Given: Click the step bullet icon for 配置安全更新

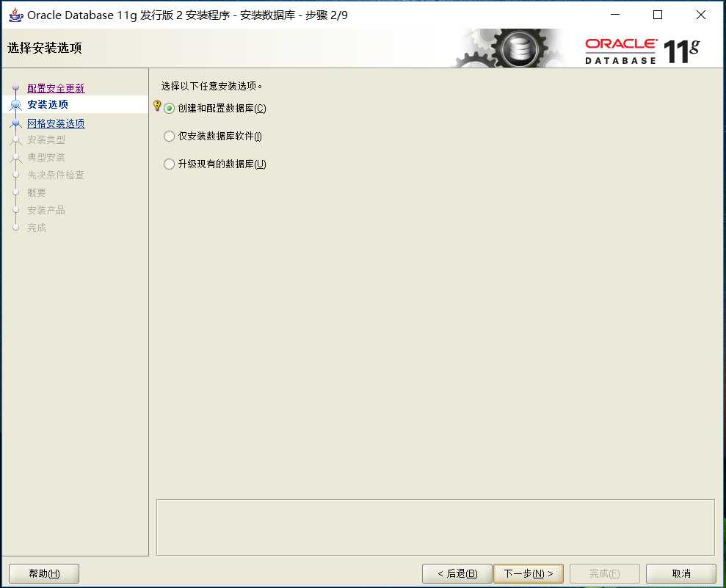Looking at the screenshot, I should [15, 87].
